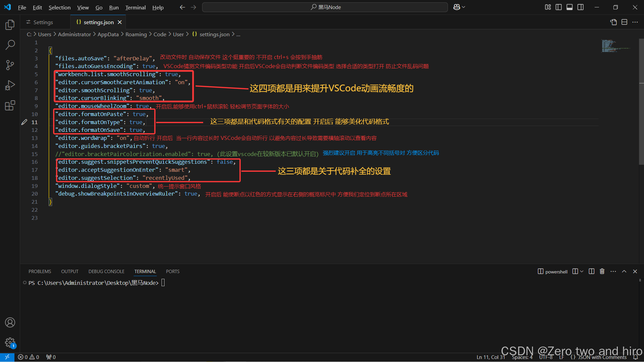Screen dimensions: 644x362
Task: Click the remote window indicator icon
Action: coord(7,357)
